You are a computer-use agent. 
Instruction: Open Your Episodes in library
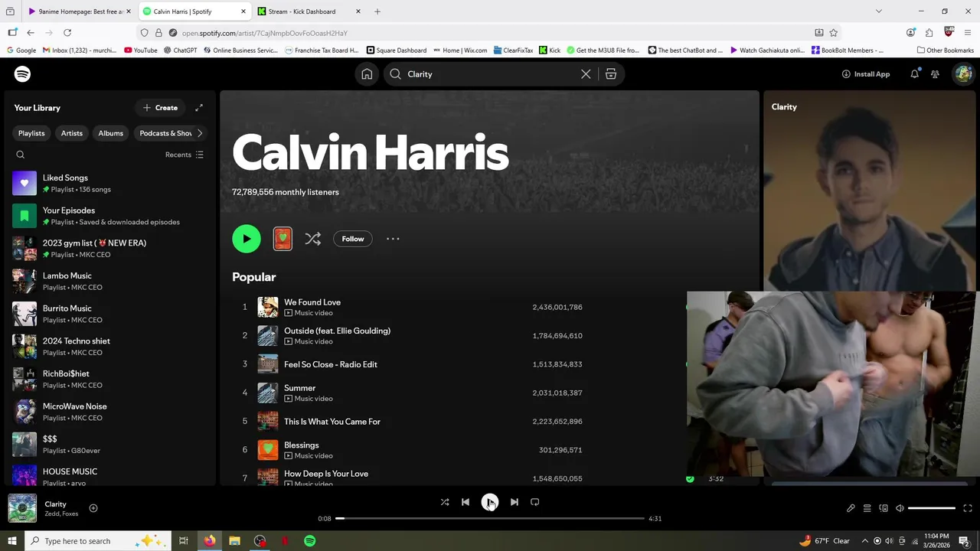pyautogui.click(x=109, y=216)
